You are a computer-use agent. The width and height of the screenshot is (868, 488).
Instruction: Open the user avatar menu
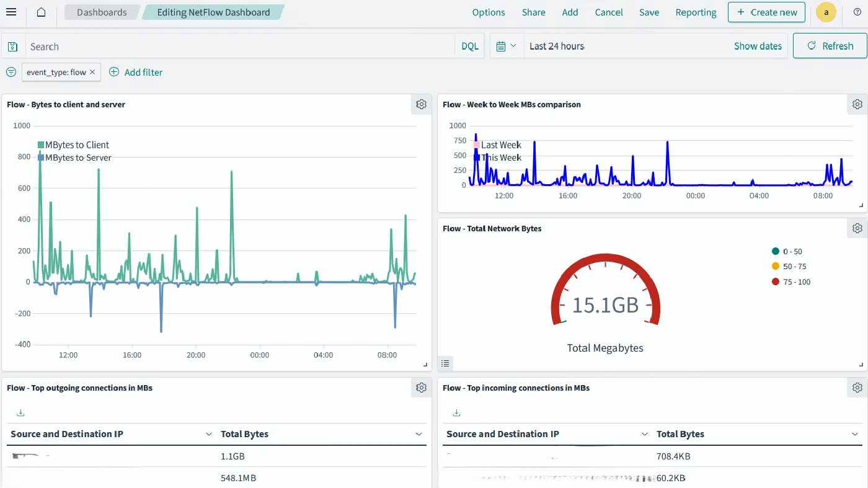click(x=826, y=12)
